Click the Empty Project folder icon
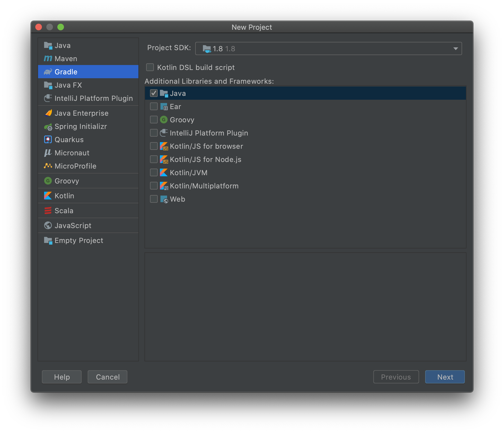The width and height of the screenshot is (504, 433). (x=48, y=240)
